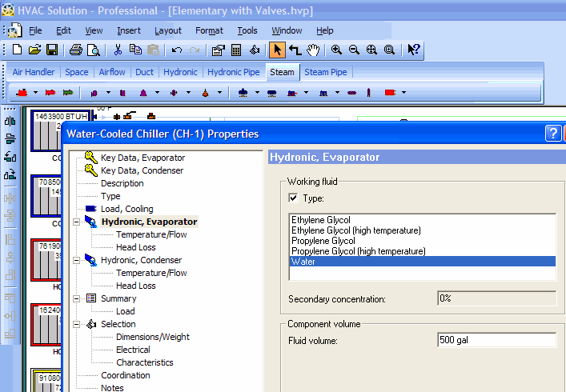566x392 pixels.
Task: Activate the pan hand tool
Action: pyautogui.click(x=313, y=50)
